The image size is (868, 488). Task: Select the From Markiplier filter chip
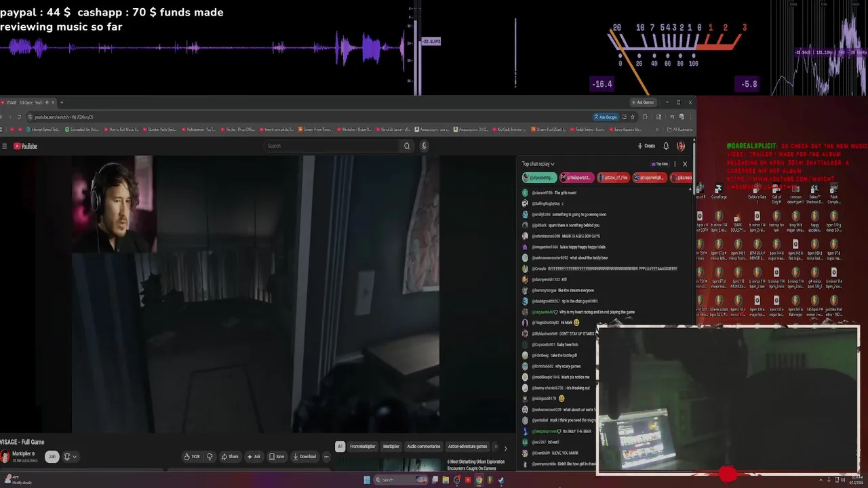tap(363, 447)
